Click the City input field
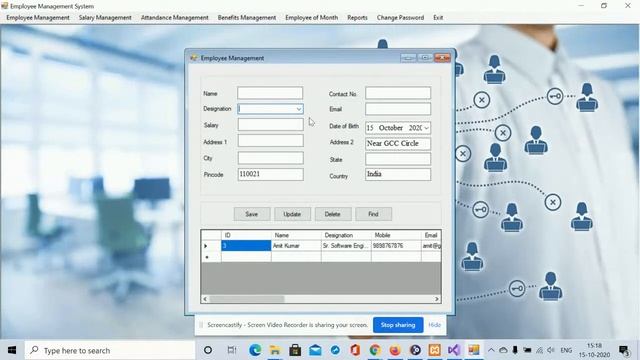 271,158
